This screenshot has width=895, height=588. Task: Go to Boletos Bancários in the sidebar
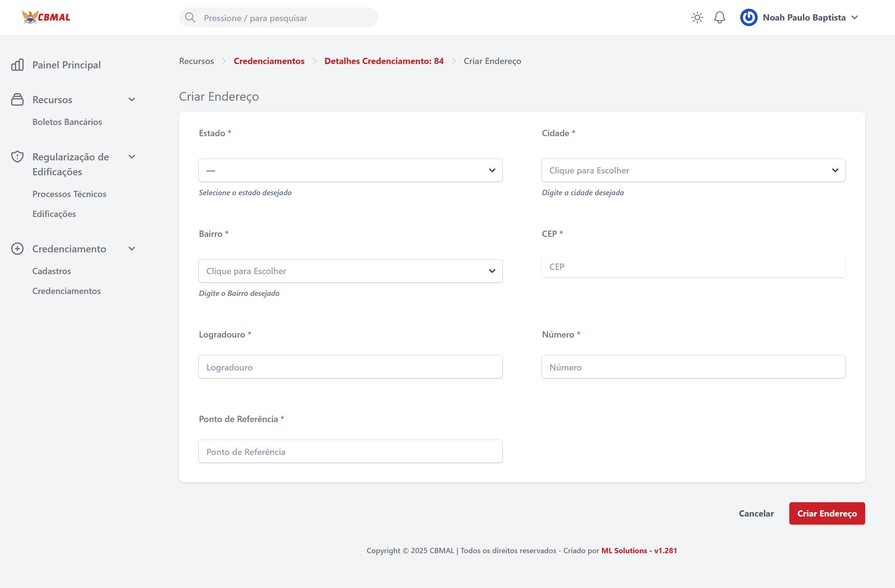pos(67,122)
